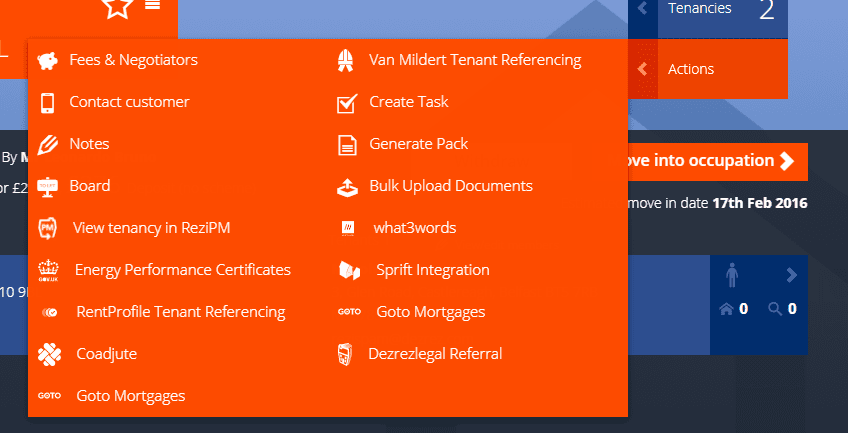Click the ReziPM circular PM icon
Viewport: 848px width, 433px height.
(47, 229)
